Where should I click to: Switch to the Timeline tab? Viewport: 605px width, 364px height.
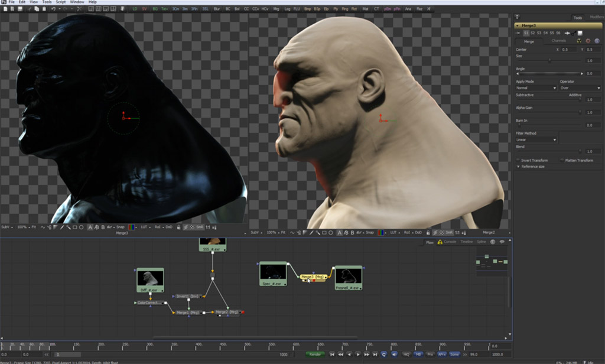click(x=466, y=242)
